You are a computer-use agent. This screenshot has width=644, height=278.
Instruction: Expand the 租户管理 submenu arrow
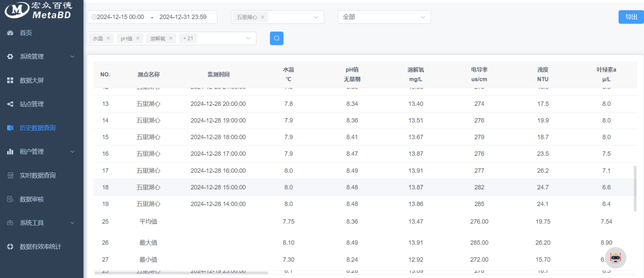tap(72, 151)
